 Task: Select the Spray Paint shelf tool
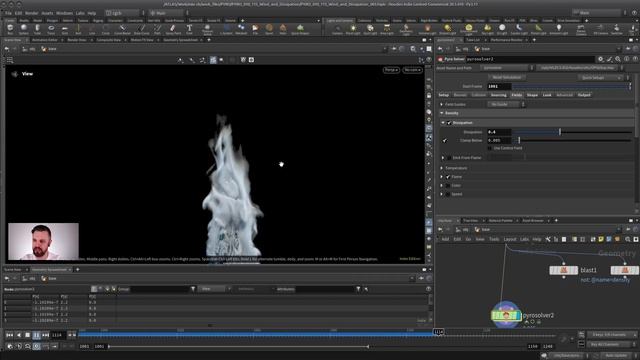click(173, 29)
